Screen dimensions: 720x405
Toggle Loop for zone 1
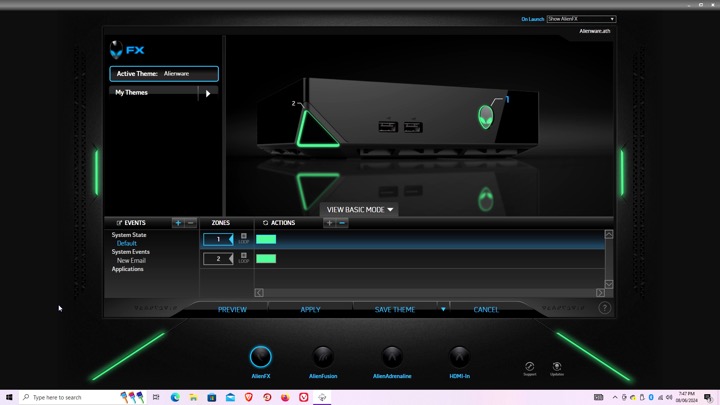[x=244, y=238]
